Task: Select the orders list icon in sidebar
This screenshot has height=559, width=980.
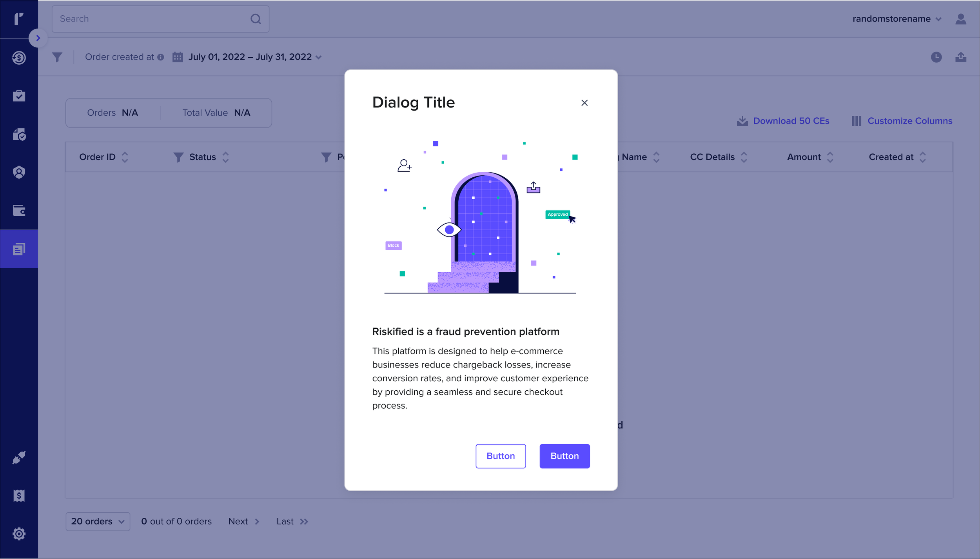Action: 19,249
